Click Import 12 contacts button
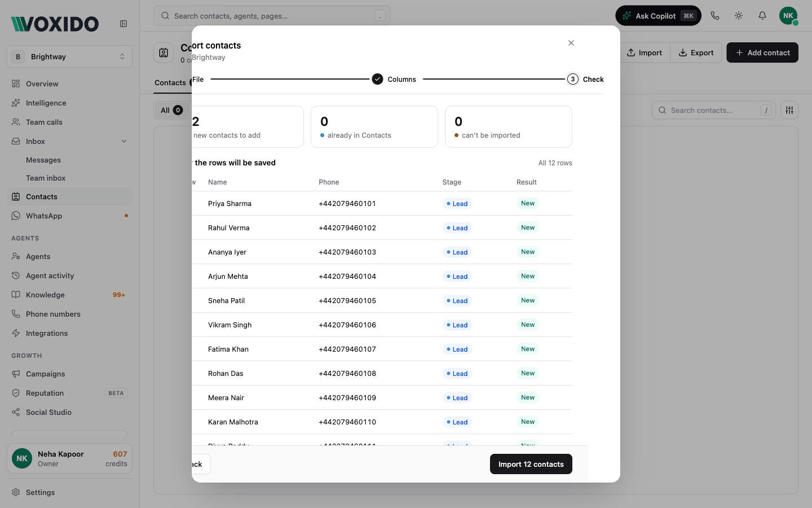Viewport: 812px width, 508px height. tap(531, 464)
